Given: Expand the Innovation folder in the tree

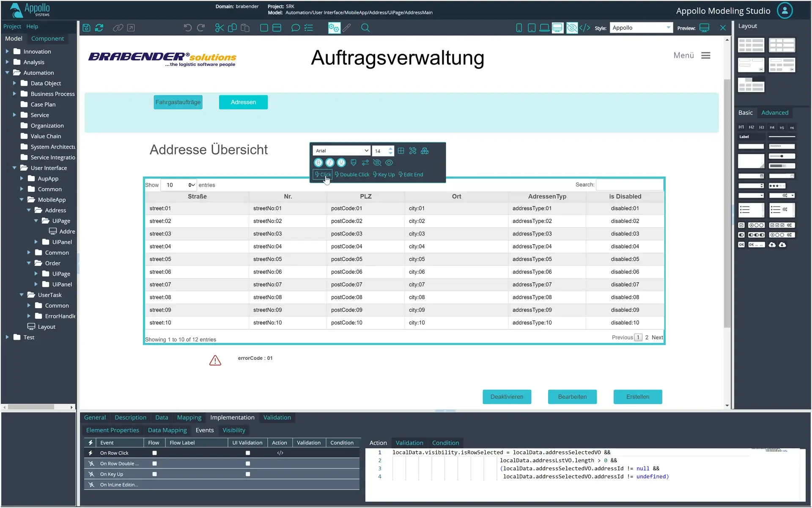Looking at the screenshot, I should point(7,51).
